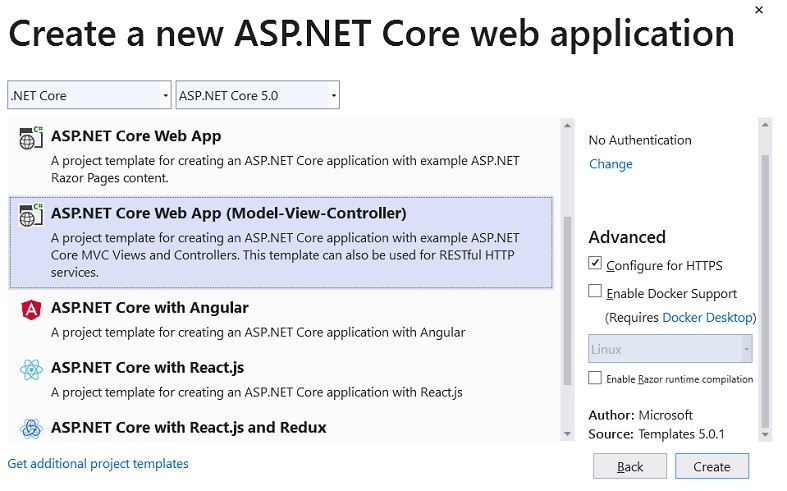
Task: Enable Docker Support checkbox
Action: (595, 291)
